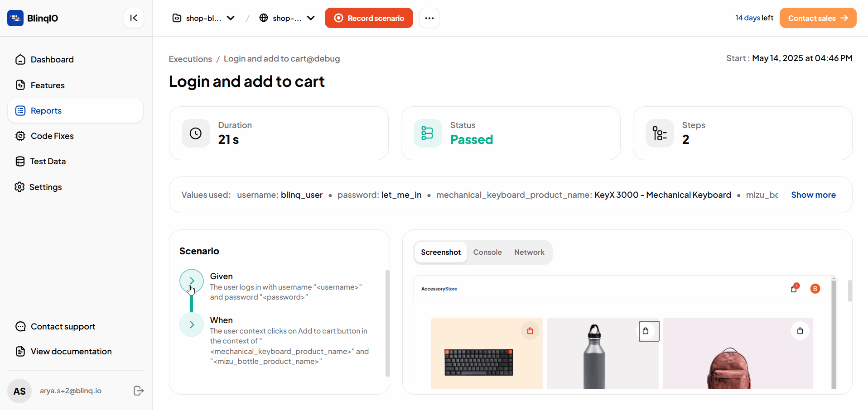Click the highlighted cart icon on the bottle product
This screenshot has width=868, height=410.
coord(649,331)
